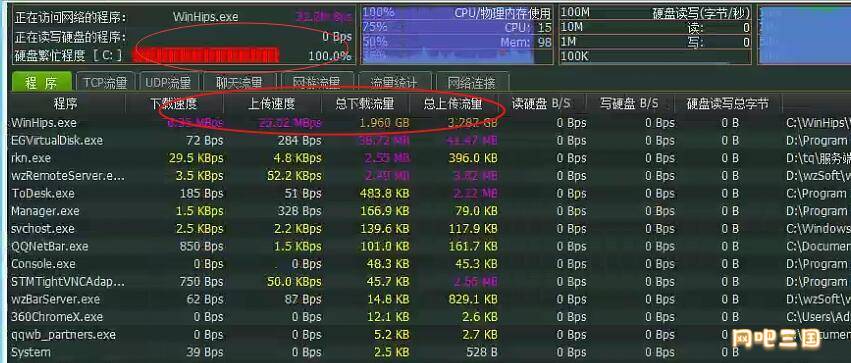Open the 流量统计 tab
Image resolution: width=851 pixels, height=363 pixels.
point(394,82)
